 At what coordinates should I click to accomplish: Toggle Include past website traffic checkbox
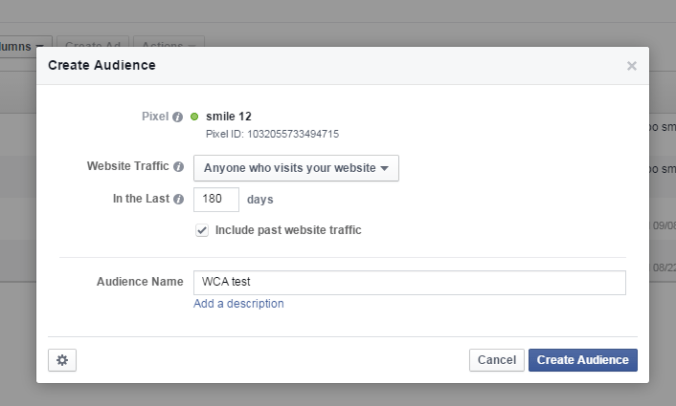click(203, 230)
